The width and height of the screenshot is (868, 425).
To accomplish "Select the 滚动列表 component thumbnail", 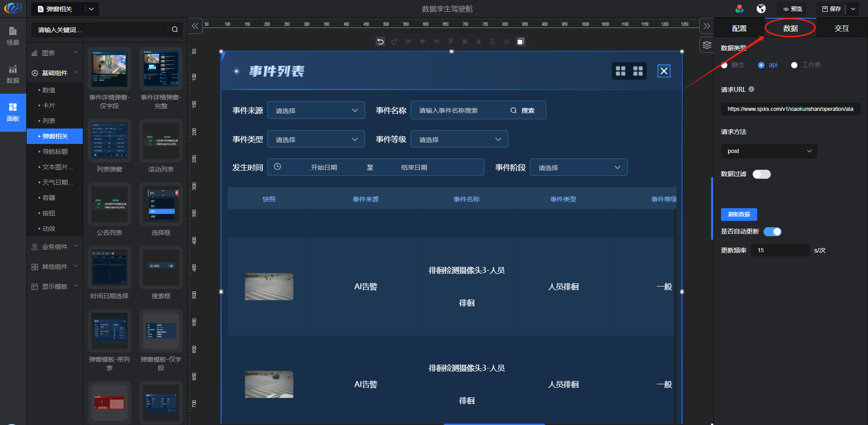I will coord(161,141).
